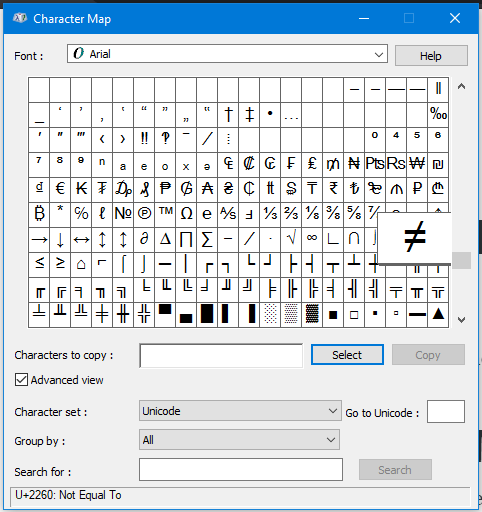
Task: Open Help for Character Map
Action: pos(431,56)
